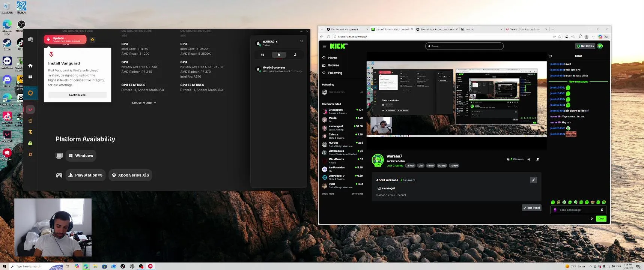Click the pencil edit icon in About panel
This screenshot has height=270, width=644.
point(533,180)
